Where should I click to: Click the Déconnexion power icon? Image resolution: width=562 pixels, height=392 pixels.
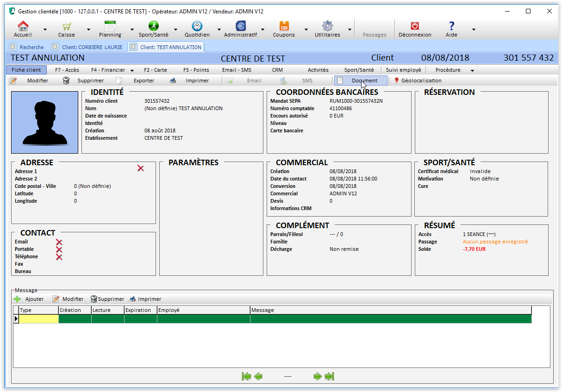click(x=415, y=26)
